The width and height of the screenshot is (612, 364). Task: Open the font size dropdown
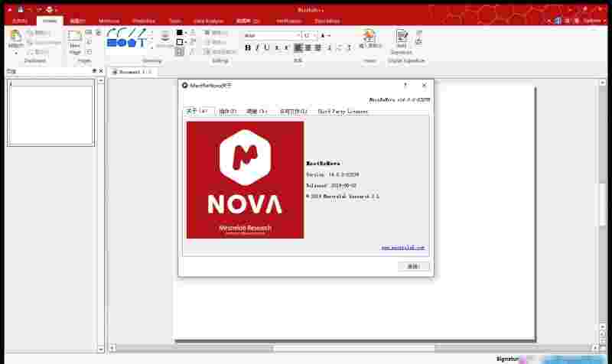[x=314, y=35]
